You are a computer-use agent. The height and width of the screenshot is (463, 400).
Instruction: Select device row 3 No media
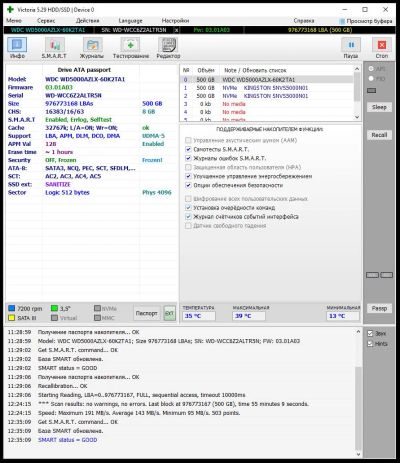267,104
